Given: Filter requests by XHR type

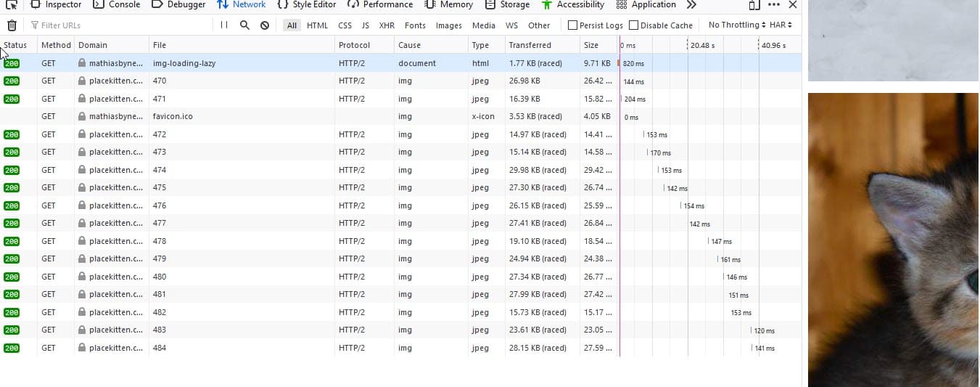Looking at the screenshot, I should coord(387,25).
